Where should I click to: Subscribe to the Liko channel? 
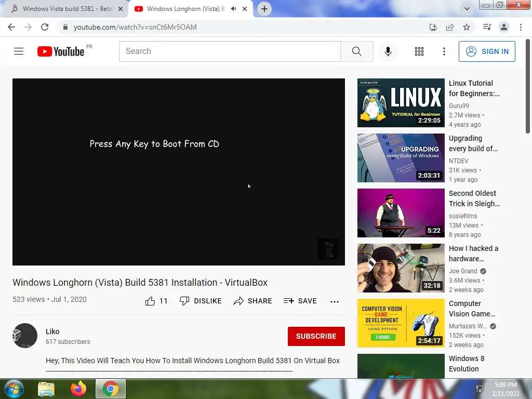(x=316, y=336)
